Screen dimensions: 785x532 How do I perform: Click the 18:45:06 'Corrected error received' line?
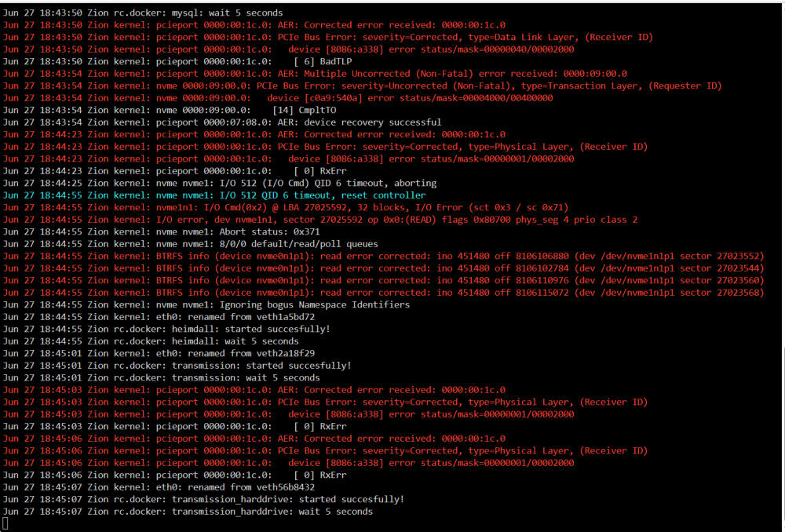click(254, 439)
